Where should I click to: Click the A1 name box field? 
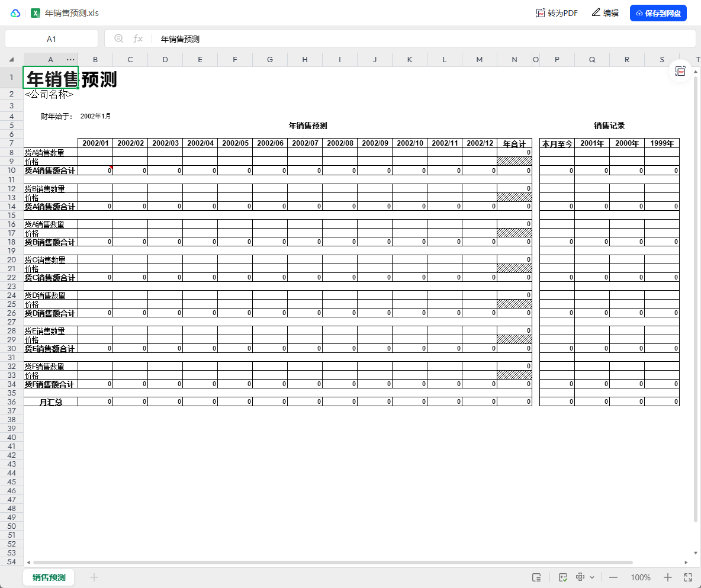(52, 38)
